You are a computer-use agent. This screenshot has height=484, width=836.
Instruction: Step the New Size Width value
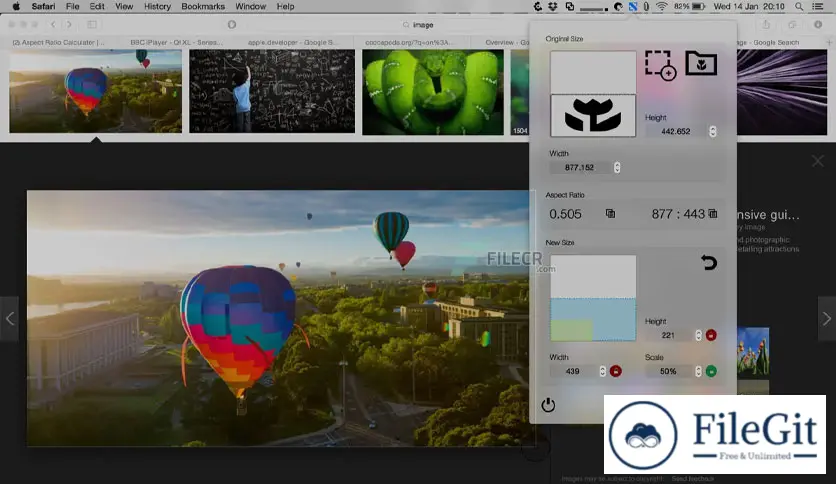tap(602, 371)
